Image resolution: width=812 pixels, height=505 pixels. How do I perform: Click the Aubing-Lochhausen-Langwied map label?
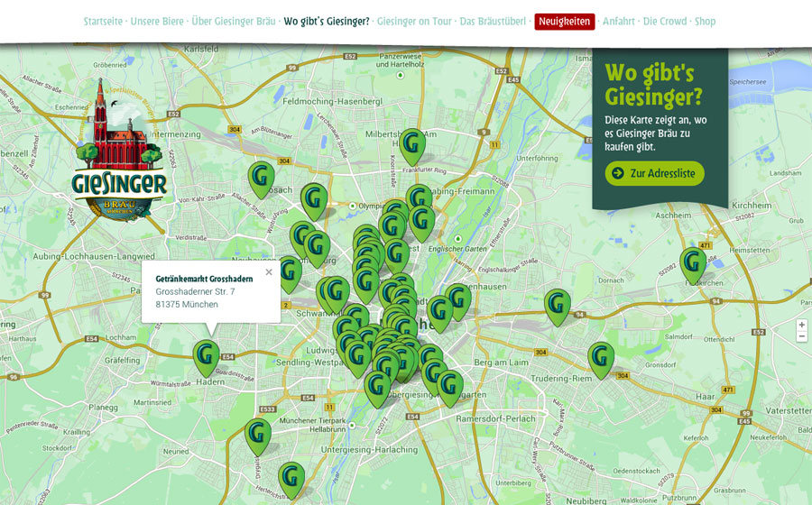pos(94,256)
